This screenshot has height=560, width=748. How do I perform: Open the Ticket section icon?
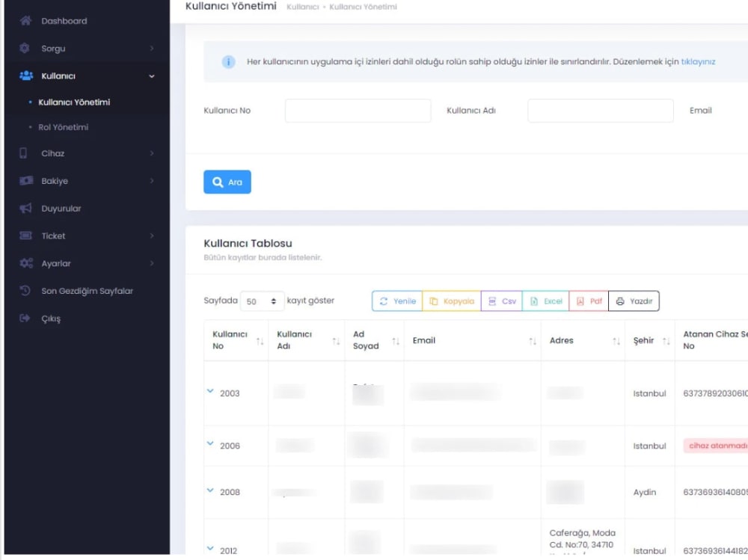[x=24, y=236]
